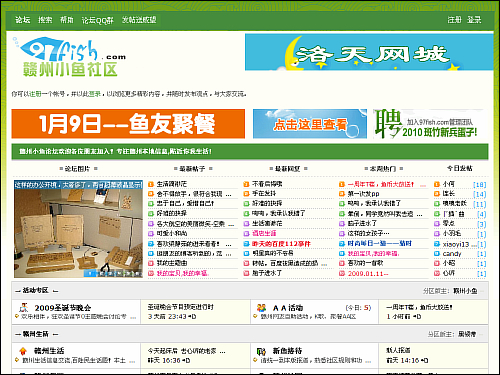Click the 登录 link in the welcome sentence
Screen dimensions: 500x375
point(95,94)
